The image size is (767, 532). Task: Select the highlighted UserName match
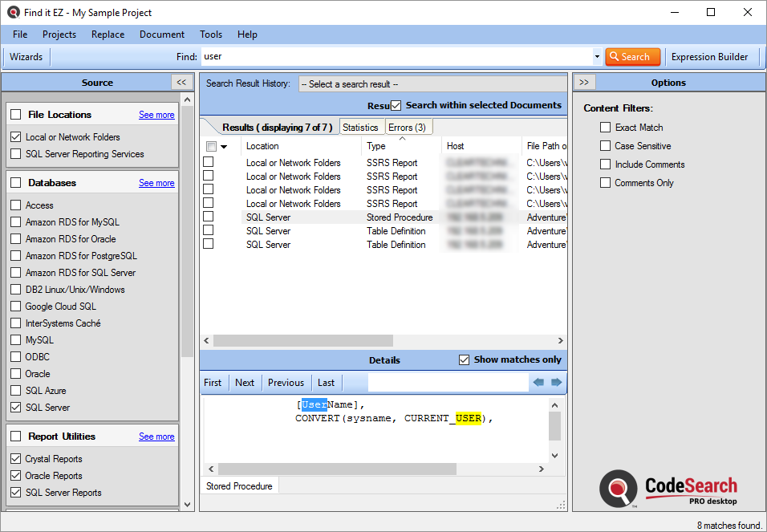coord(314,404)
